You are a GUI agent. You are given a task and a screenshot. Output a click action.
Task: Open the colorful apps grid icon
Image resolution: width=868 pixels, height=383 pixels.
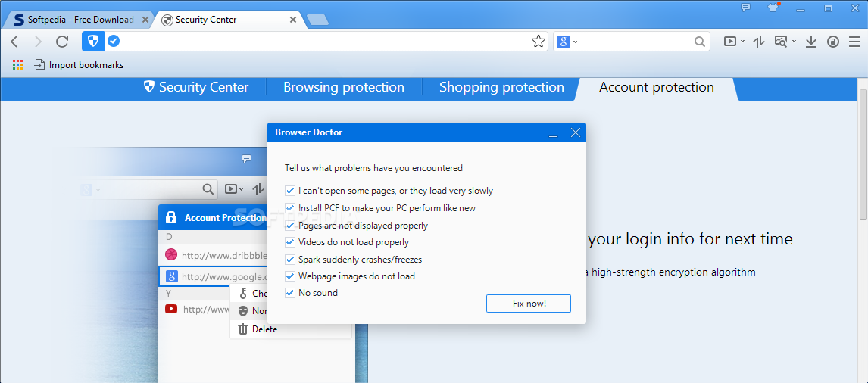[17, 65]
